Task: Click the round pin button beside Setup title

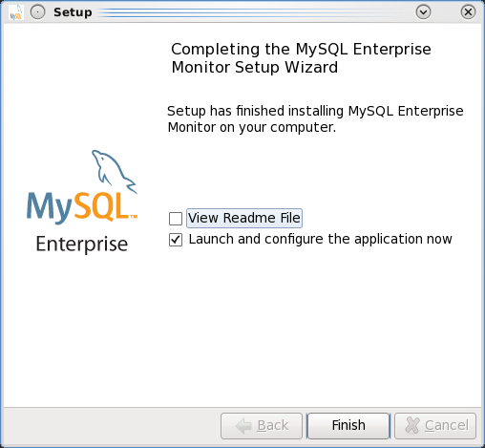Action: [37, 12]
